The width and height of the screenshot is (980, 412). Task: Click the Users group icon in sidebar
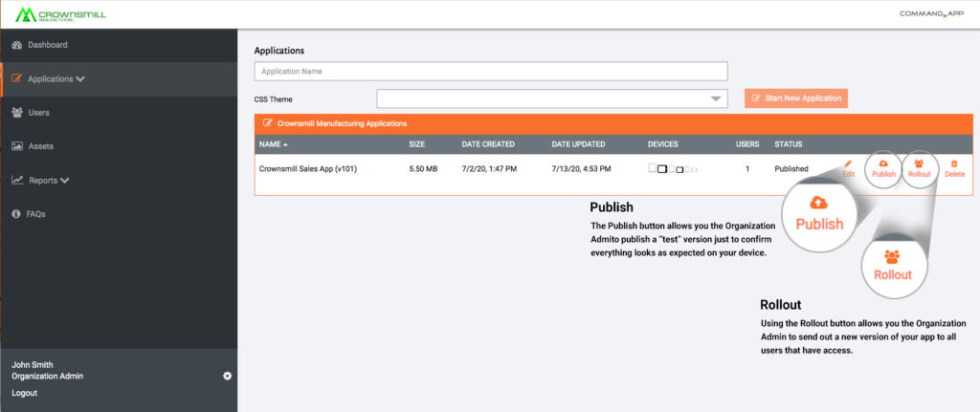point(17,113)
